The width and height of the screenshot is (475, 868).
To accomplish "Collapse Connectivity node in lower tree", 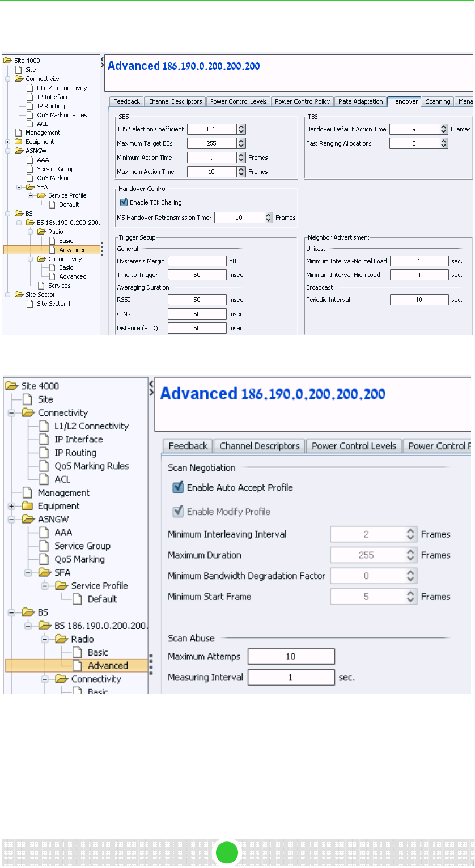I will pos(11,413).
